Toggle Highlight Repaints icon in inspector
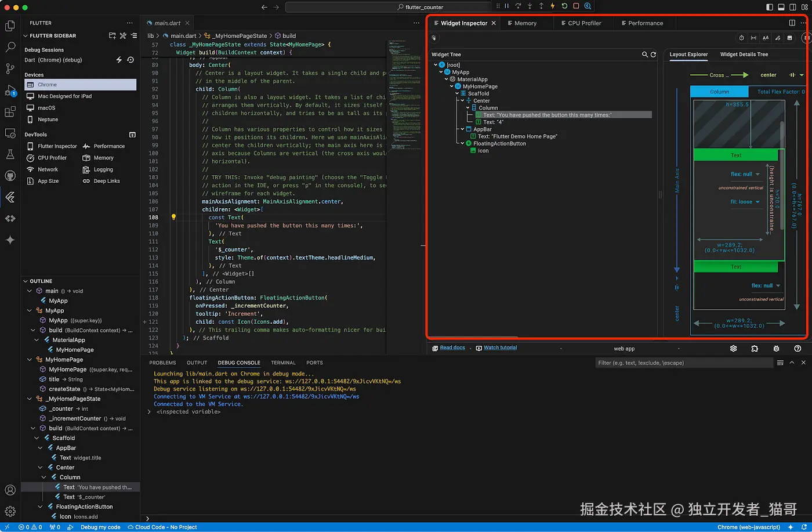 coord(778,38)
